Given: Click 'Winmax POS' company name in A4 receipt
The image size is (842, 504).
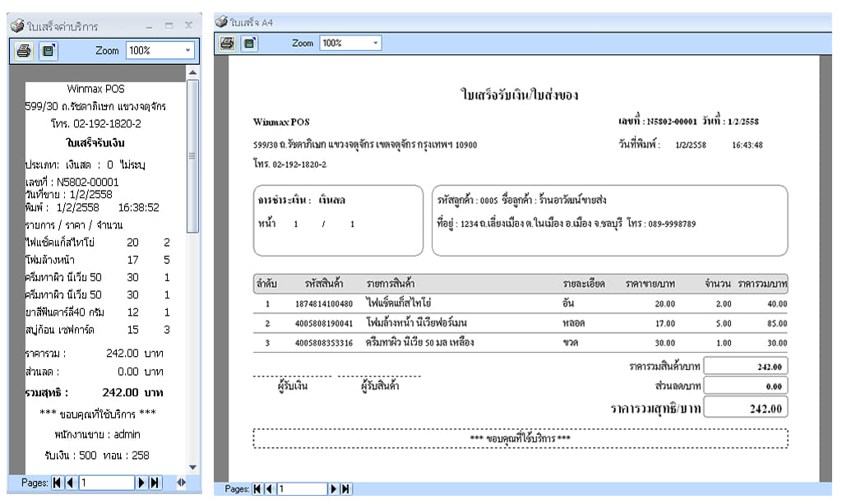Looking at the screenshot, I should (281, 122).
